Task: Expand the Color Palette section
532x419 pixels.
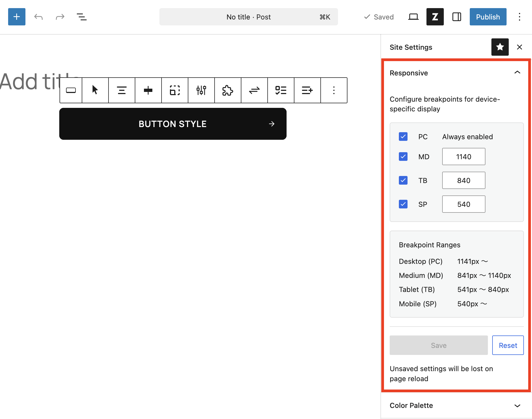Action: tap(517, 405)
